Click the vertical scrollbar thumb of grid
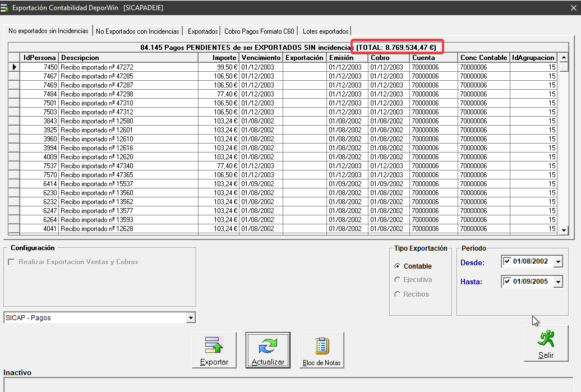581x392 pixels. pos(564,67)
